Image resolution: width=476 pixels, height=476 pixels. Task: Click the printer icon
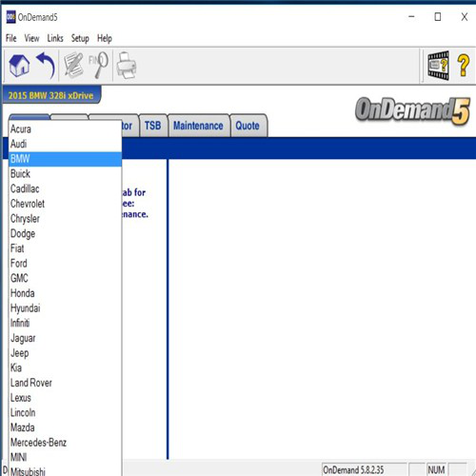click(x=127, y=66)
